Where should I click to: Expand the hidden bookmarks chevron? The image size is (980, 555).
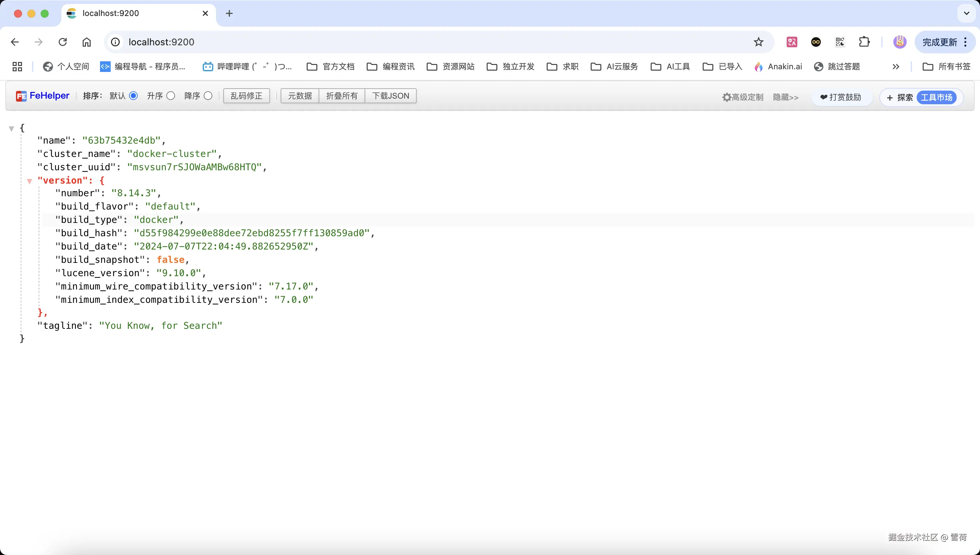pos(896,67)
